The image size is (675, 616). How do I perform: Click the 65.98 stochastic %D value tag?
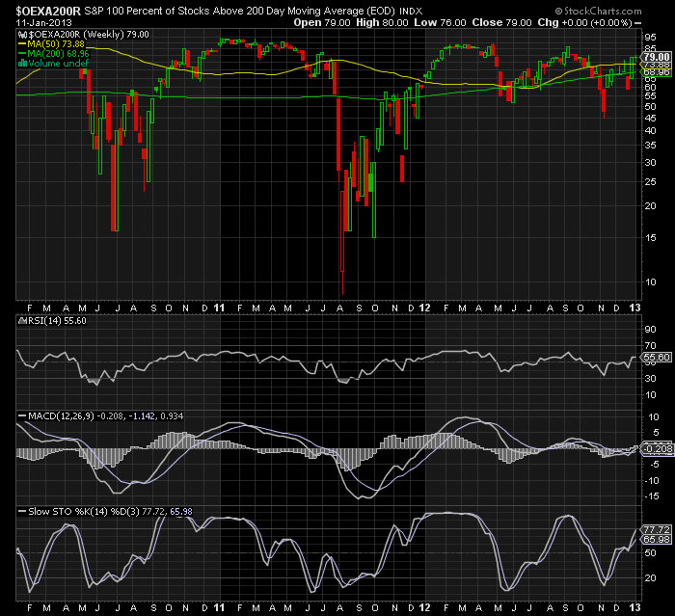(657, 540)
